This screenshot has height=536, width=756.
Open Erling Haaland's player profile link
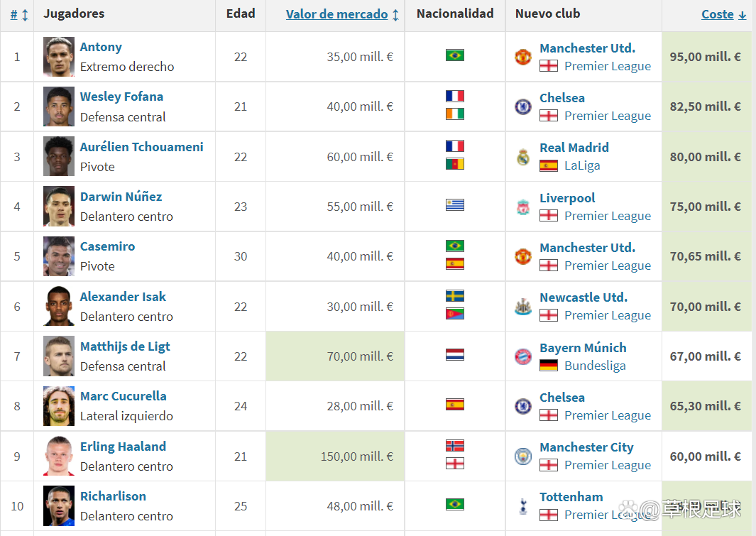coord(123,447)
